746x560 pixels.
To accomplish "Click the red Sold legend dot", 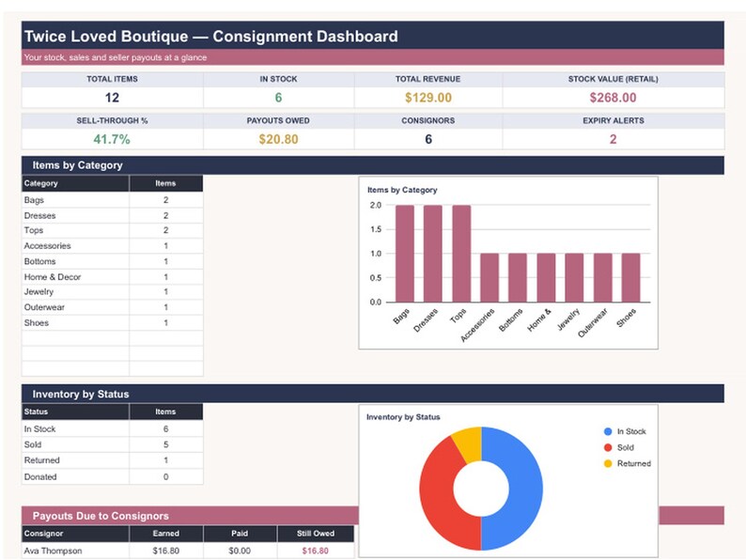I will [x=608, y=447].
